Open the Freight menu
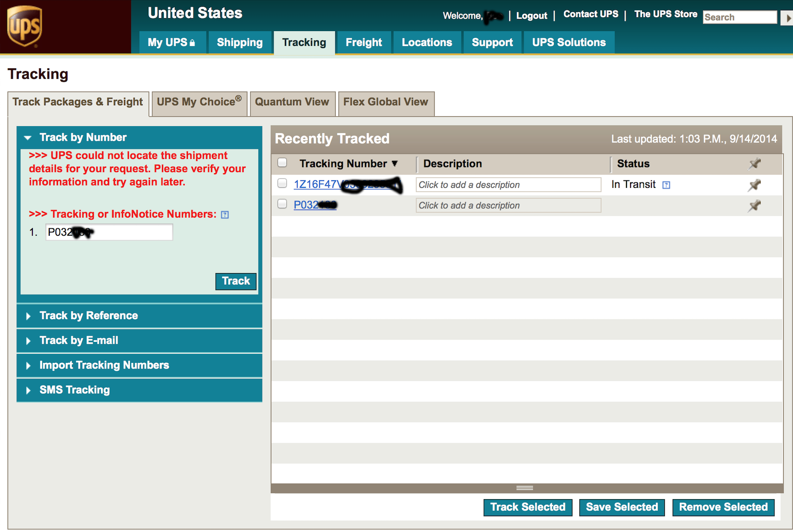793x532 pixels. [x=364, y=43]
